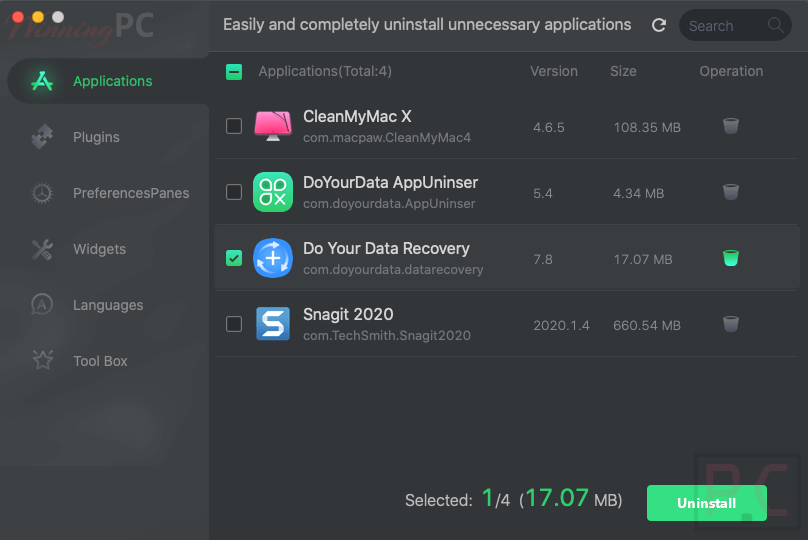This screenshot has height=540, width=808.
Task: Click the Languages speech bubble icon
Action: (x=42, y=305)
